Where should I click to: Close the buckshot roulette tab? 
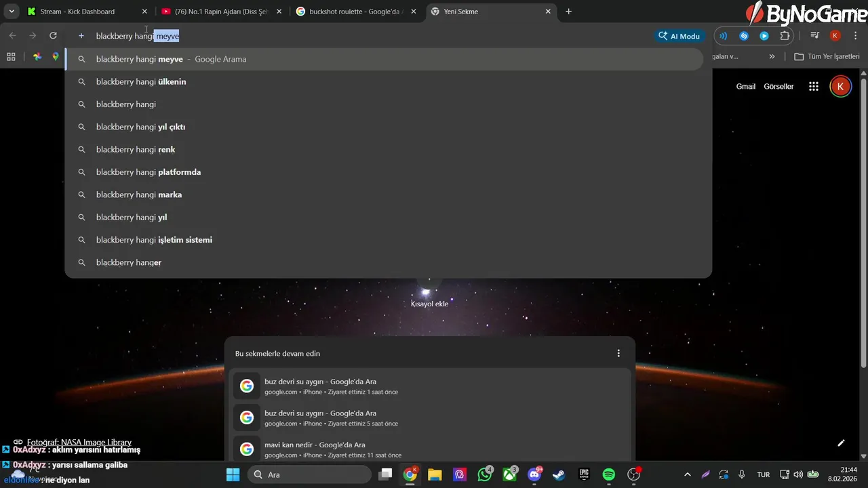point(414,12)
